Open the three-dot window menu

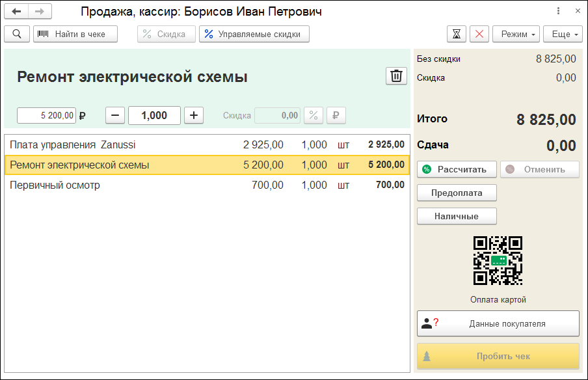[558, 12]
